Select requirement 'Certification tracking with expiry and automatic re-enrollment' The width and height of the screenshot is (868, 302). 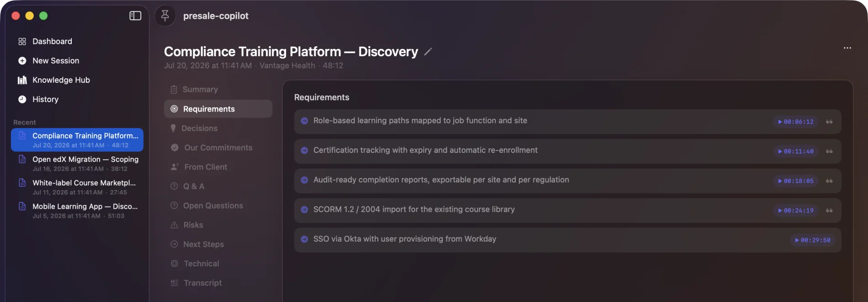click(425, 150)
